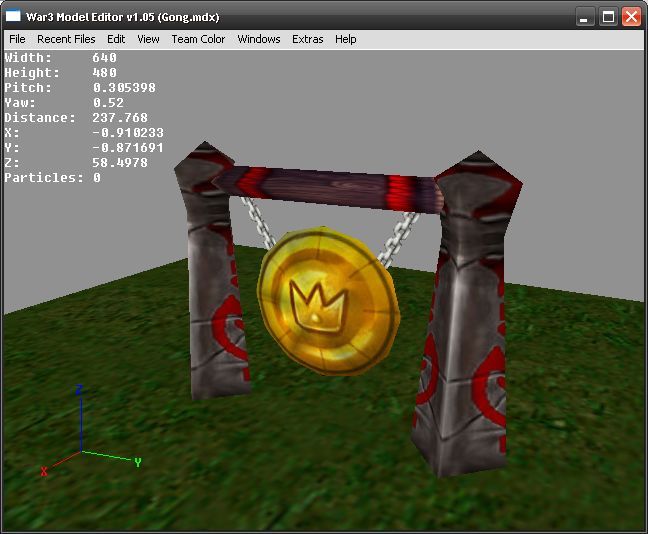
Task: Click the red X axis label
Action: point(44,471)
